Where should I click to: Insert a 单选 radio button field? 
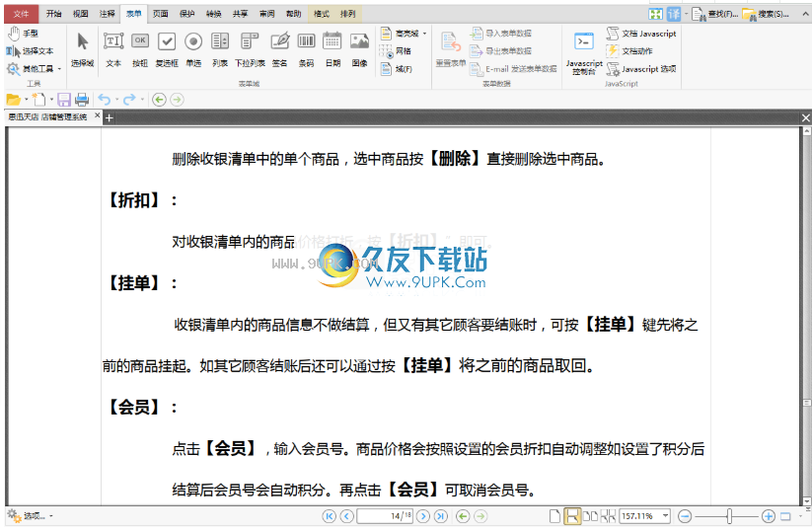click(193, 50)
